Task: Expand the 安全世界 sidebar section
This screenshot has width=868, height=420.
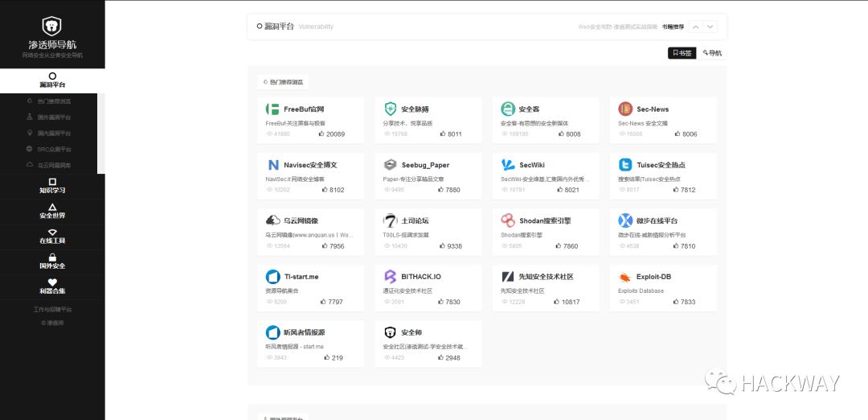Action: pyautogui.click(x=52, y=212)
